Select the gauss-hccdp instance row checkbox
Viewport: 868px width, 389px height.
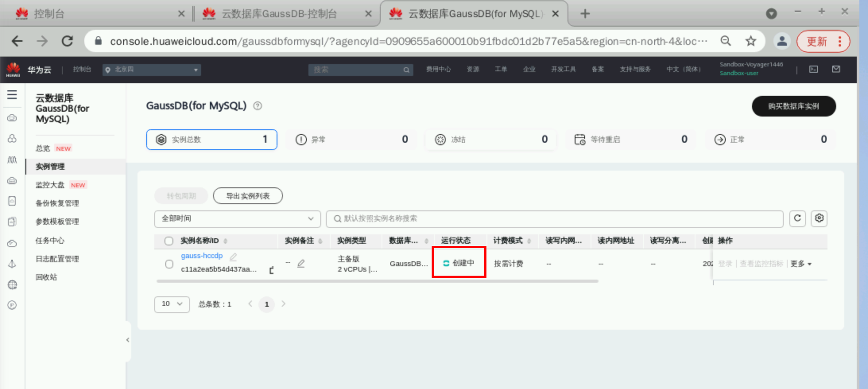169,264
